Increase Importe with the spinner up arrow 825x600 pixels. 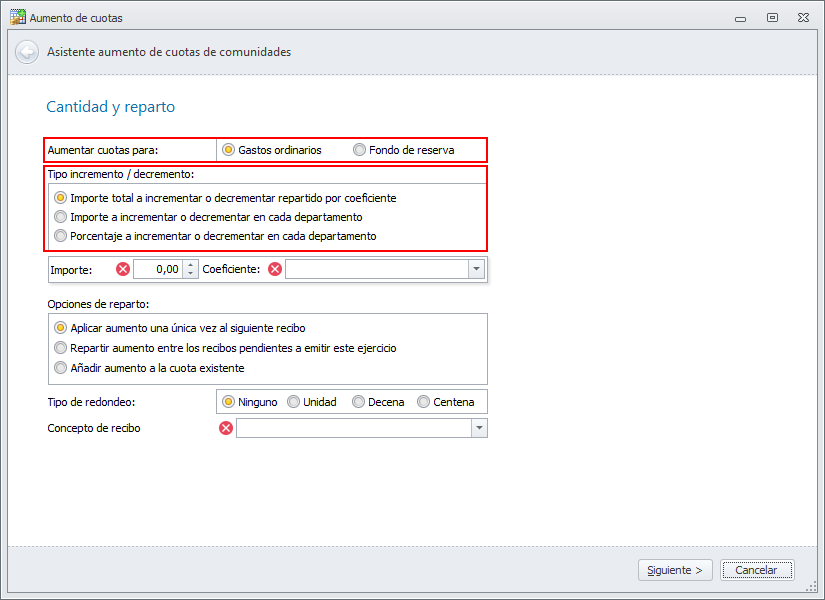pos(190,265)
